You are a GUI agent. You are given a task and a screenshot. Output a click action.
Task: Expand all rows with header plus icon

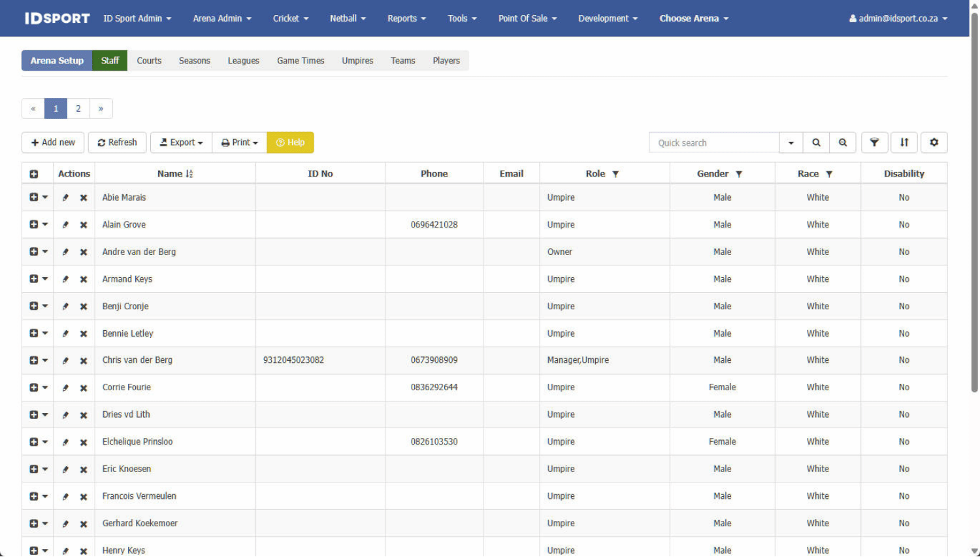[34, 174]
